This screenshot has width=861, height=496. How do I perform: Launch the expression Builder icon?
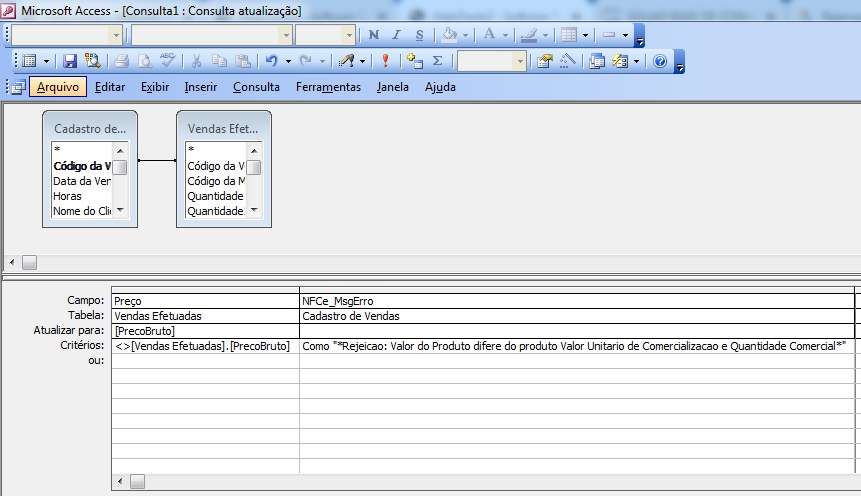tap(568, 61)
